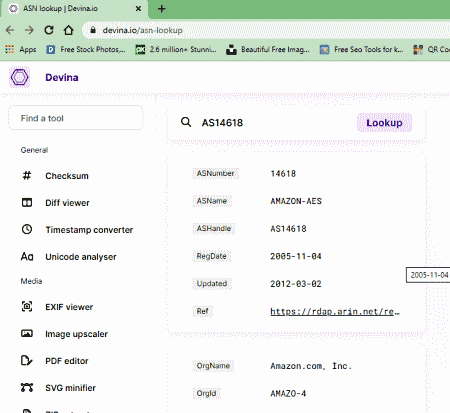Click the ASHandle label

[214, 228]
